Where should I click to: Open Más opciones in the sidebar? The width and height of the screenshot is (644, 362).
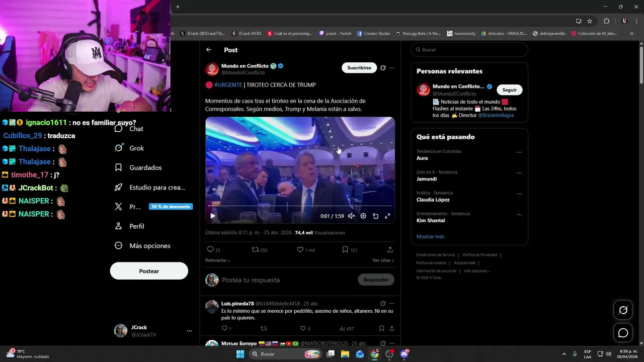point(142,246)
